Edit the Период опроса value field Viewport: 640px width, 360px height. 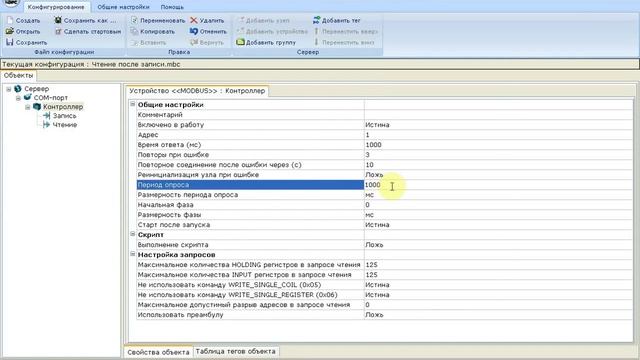point(498,185)
